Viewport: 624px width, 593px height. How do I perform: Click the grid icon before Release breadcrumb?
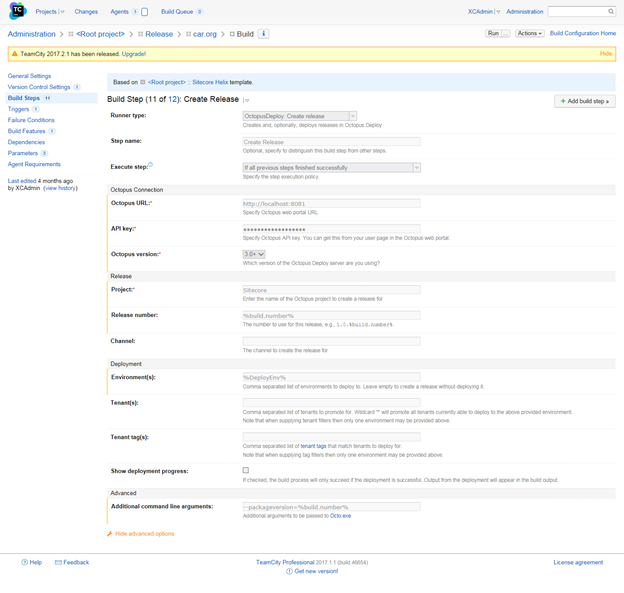(x=140, y=34)
